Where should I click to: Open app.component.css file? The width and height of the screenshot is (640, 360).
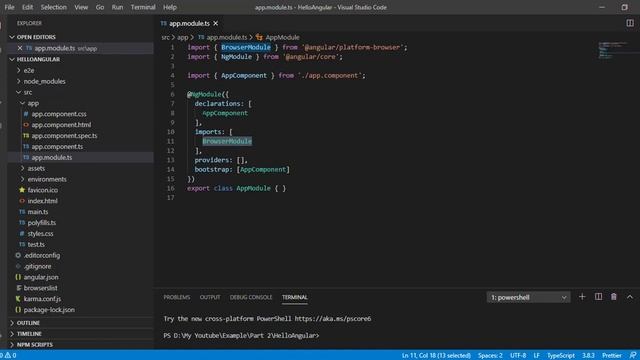coord(59,114)
